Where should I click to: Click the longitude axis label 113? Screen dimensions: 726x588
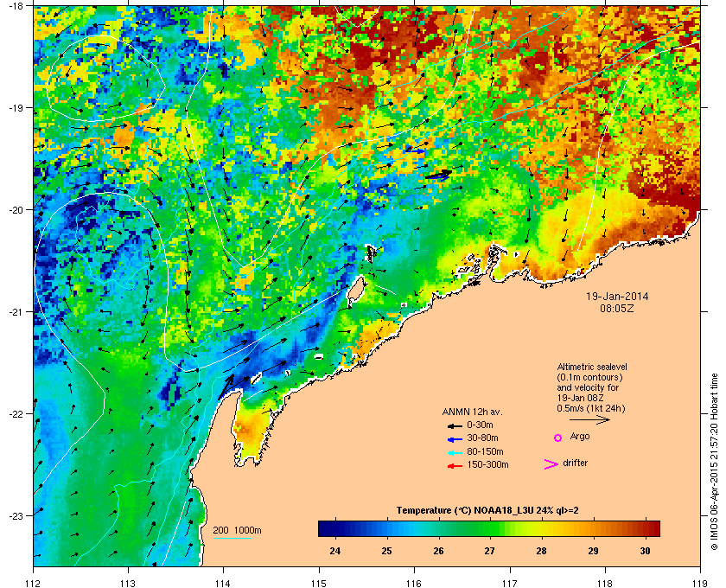(128, 583)
